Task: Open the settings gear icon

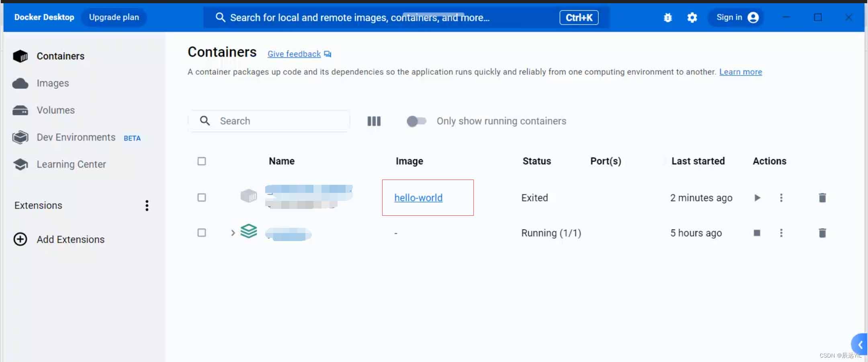Action: pyautogui.click(x=692, y=18)
